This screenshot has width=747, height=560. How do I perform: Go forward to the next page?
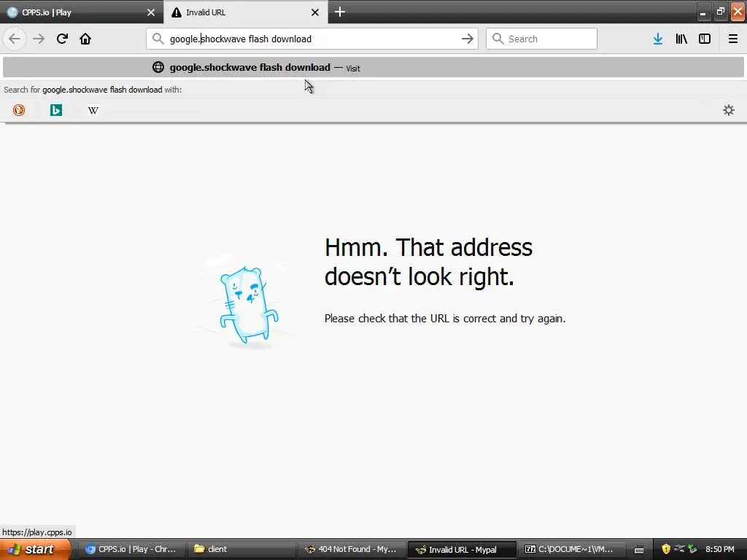click(39, 39)
